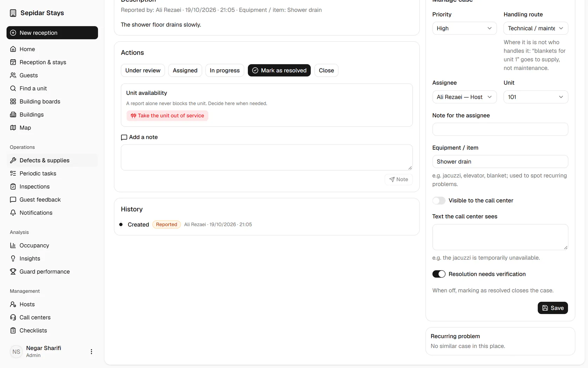Open Find a unit
The width and height of the screenshot is (588, 368).
[x=52, y=88]
